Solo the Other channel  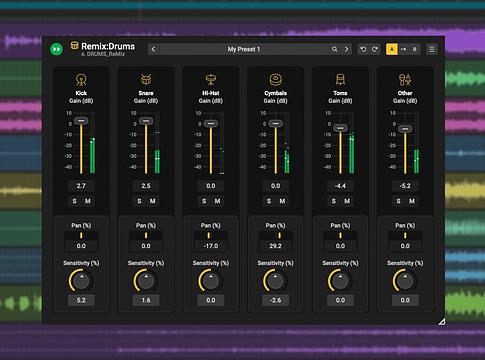click(398, 201)
